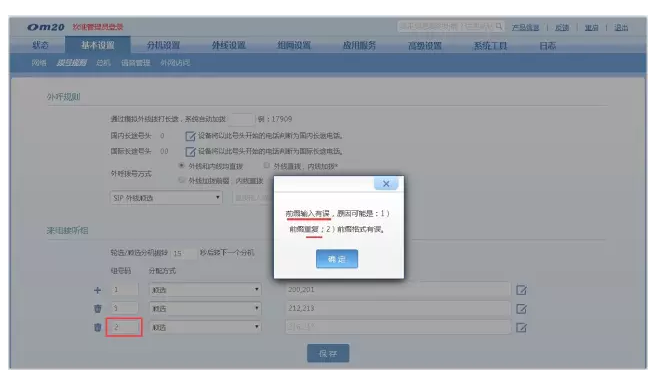Click the red-outlined group number field showing 2
This screenshot has height=381, width=661.
pos(124,327)
